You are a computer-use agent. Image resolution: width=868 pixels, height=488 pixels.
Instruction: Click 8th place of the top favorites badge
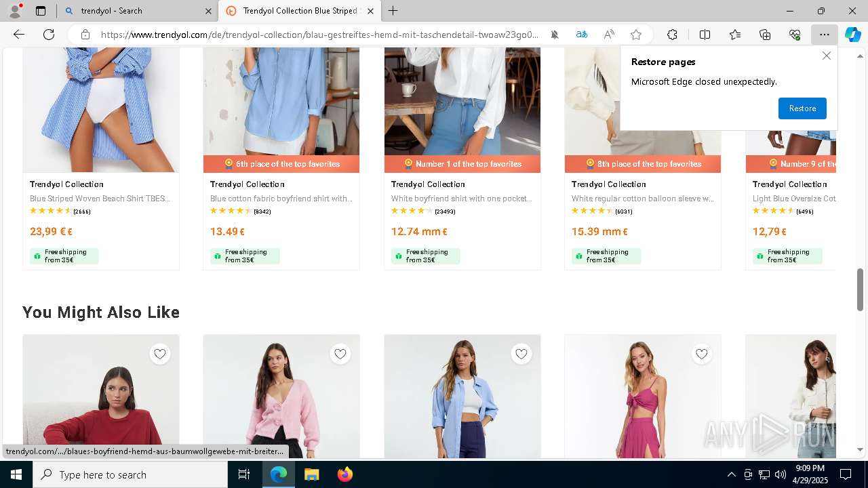coord(643,164)
